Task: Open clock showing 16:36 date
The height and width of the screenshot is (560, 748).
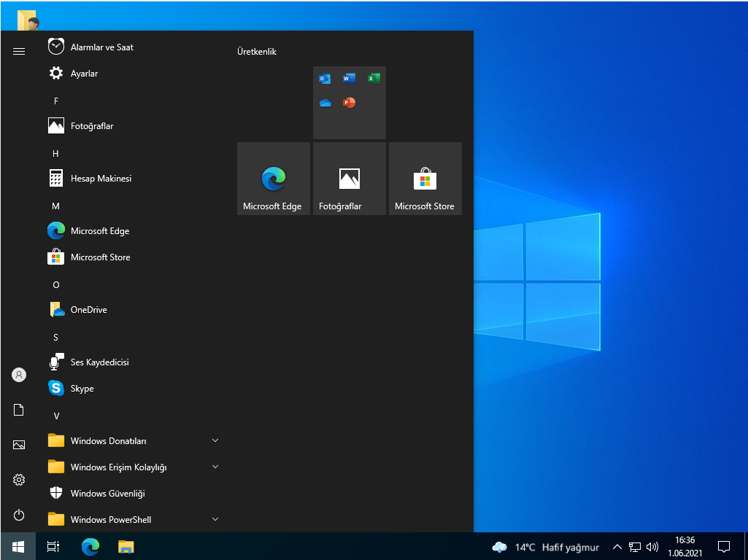Action: pyautogui.click(x=685, y=547)
